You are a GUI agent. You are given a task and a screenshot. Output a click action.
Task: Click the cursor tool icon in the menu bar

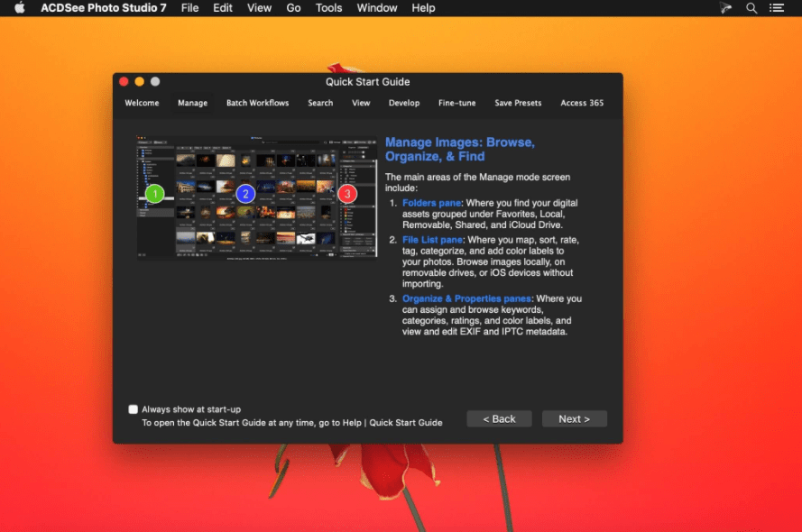point(726,8)
